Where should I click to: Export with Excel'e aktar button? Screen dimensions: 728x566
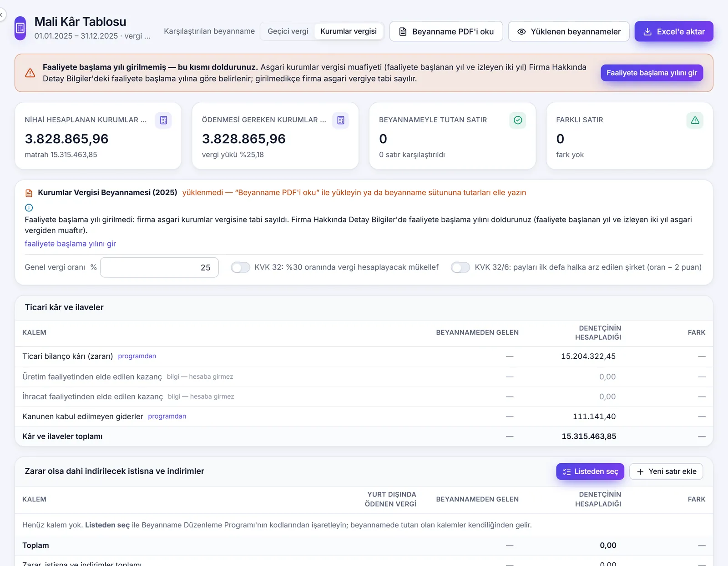[674, 31]
